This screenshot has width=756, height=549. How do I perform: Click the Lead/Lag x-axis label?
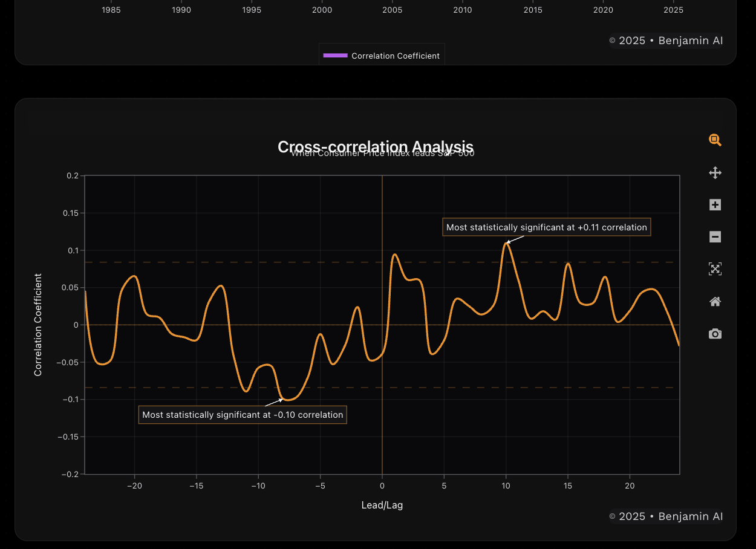tap(382, 505)
